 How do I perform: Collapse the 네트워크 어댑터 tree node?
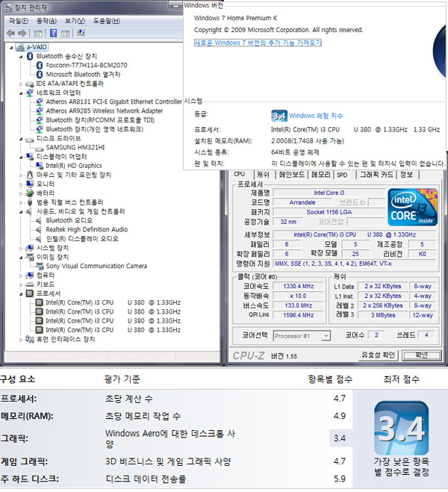[x=21, y=93]
